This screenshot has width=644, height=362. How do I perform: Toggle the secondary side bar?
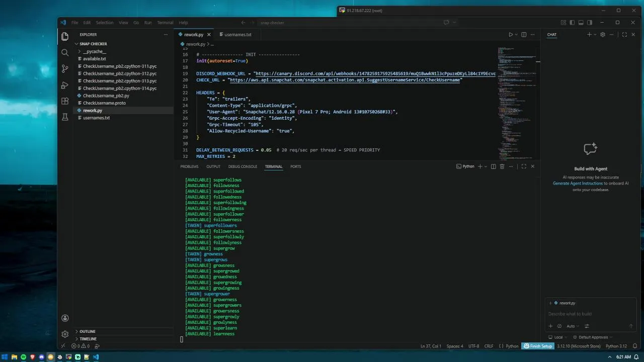[590, 22]
